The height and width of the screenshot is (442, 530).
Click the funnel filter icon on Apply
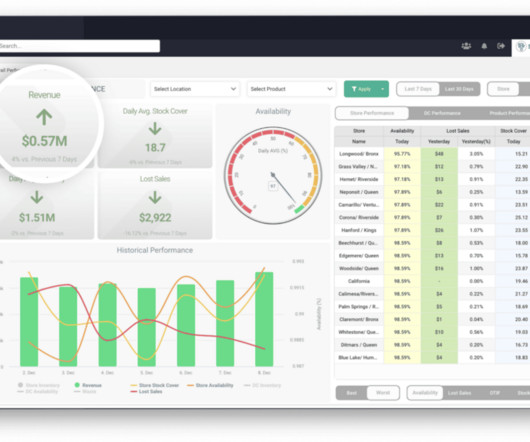click(354, 89)
